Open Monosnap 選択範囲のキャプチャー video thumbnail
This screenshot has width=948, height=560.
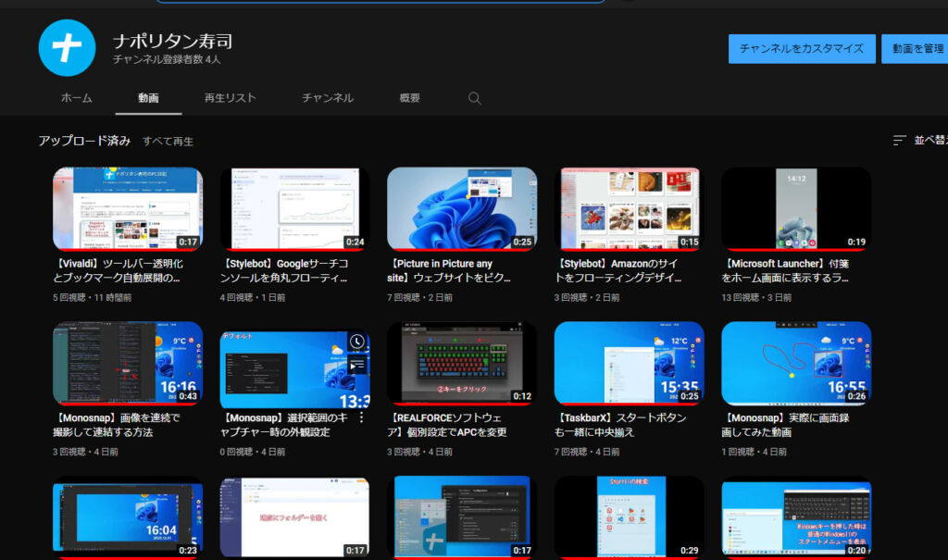coord(295,369)
